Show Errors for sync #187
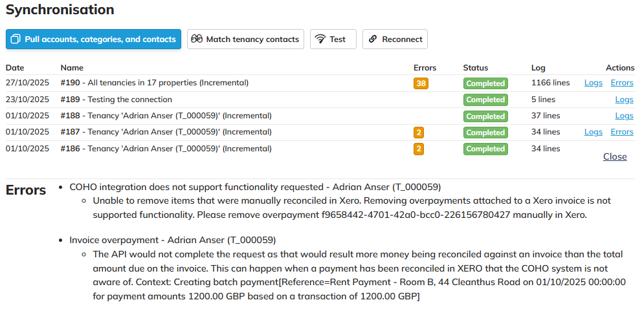The height and width of the screenshot is (322, 644). point(622,132)
